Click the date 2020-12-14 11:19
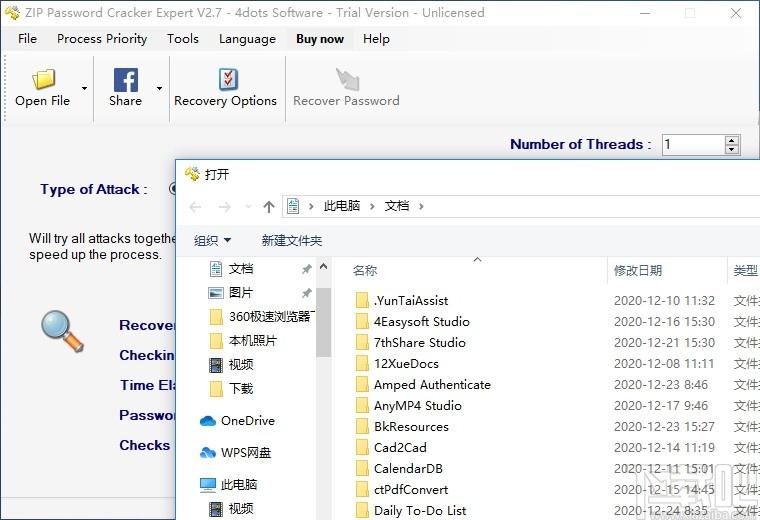Viewport: 760px width, 520px height. [x=664, y=447]
